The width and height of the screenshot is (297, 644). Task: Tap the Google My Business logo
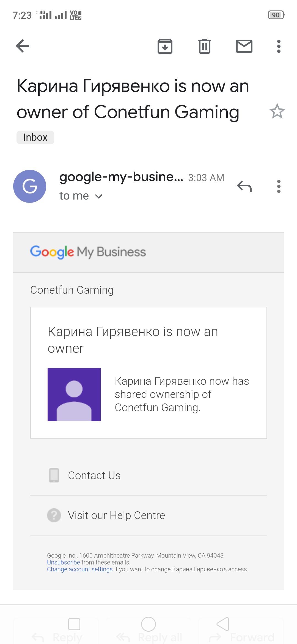coord(88,252)
